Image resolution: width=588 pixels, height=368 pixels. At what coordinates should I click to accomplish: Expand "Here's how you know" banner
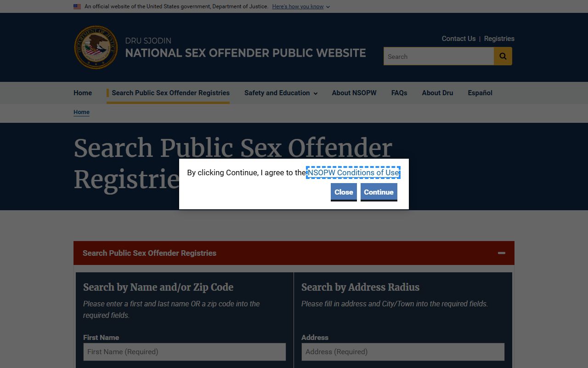click(x=301, y=6)
